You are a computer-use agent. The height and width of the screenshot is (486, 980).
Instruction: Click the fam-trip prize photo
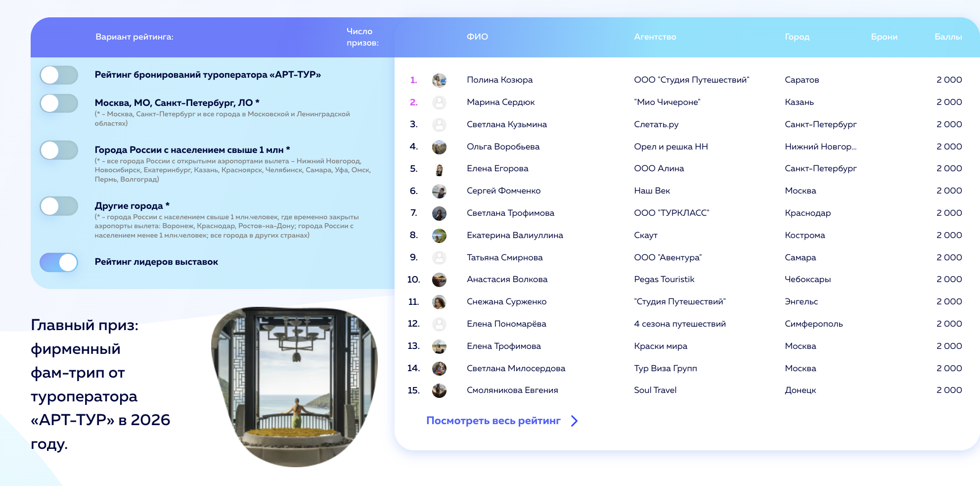[294, 386]
